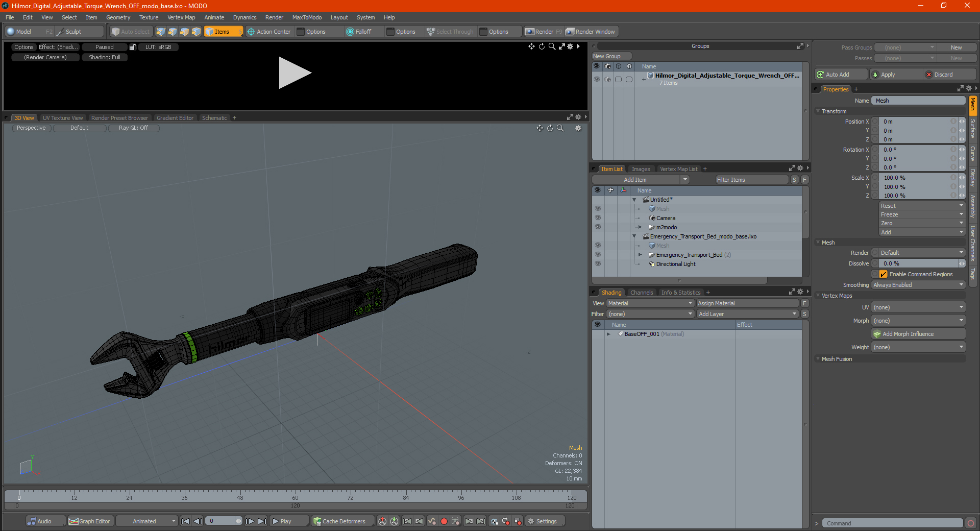Toggle Enable Command Regions checkbox
Viewport: 980px width, 531px height.
[x=883, y=274]
